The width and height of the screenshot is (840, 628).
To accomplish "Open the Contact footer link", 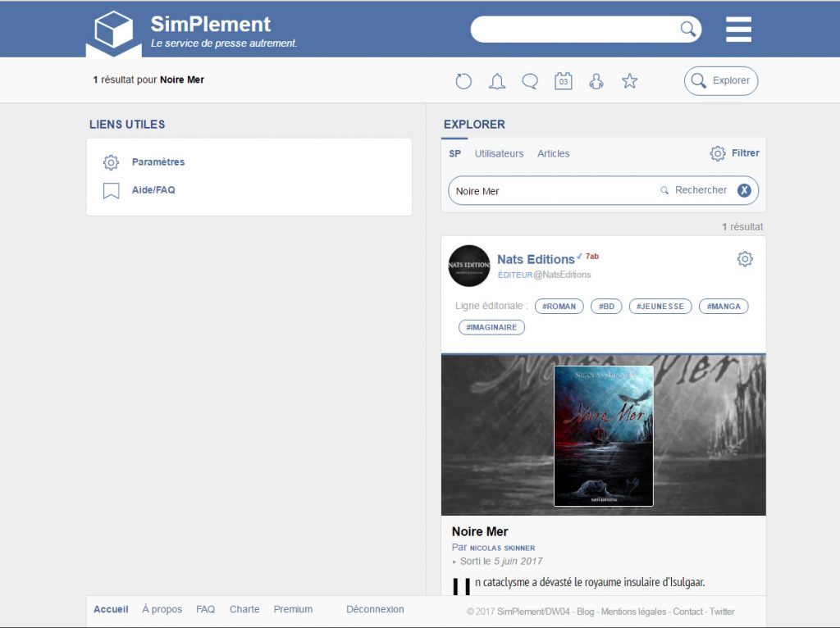I will tap(688, 612).
